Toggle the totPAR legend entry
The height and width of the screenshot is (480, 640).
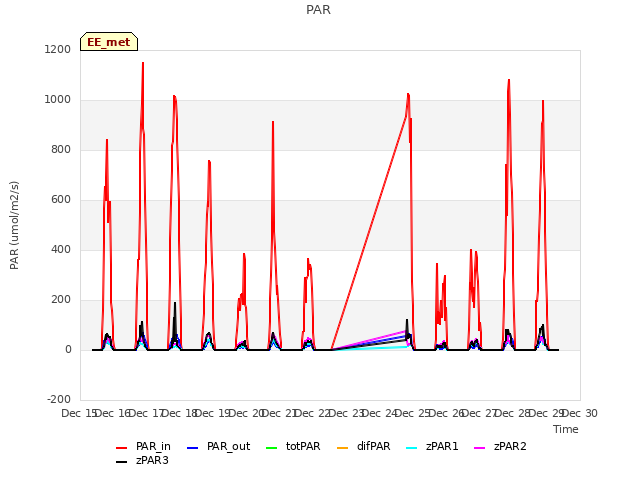(293, 447)
